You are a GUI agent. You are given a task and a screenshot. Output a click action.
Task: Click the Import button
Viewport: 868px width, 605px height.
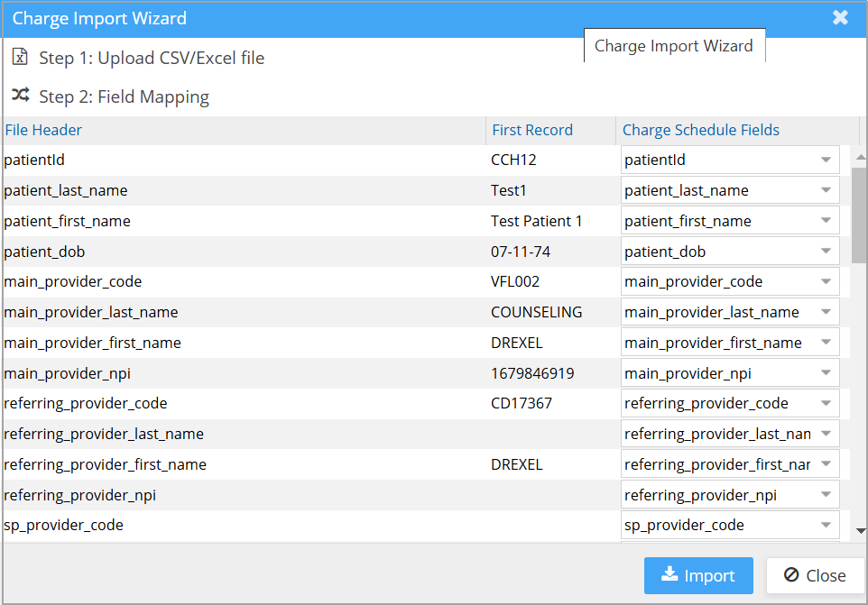pyautogui.click(x=697, y=575)
